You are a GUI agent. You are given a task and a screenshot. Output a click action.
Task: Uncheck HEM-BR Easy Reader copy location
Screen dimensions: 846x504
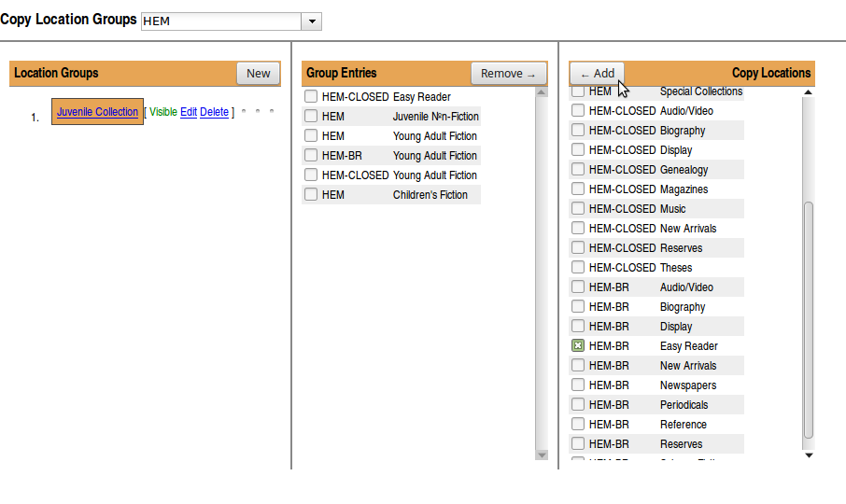(x=578, y=345)
